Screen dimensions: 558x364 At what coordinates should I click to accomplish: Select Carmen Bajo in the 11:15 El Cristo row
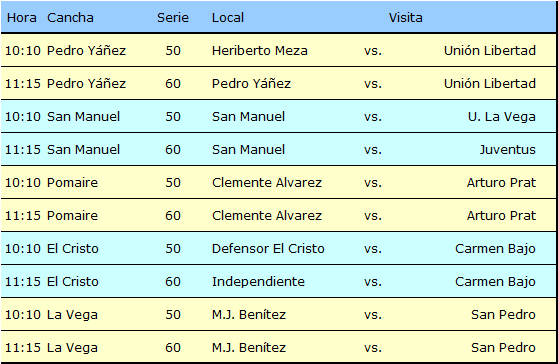[495, 281]
